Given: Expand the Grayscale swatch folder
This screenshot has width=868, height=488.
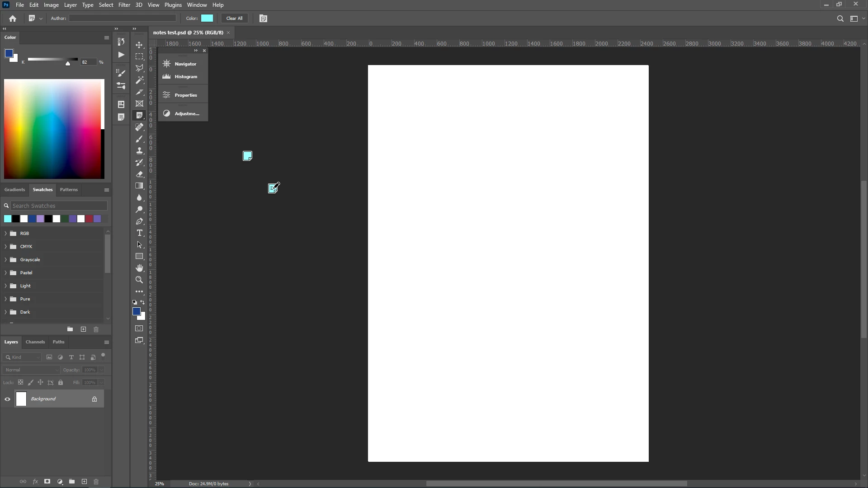Looking at the screenshot, I should click(x=5, y=260).
